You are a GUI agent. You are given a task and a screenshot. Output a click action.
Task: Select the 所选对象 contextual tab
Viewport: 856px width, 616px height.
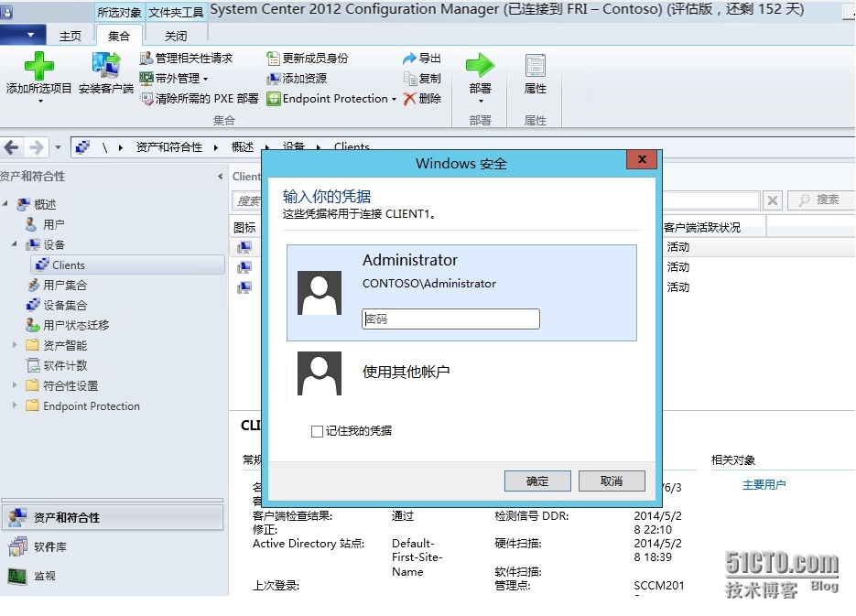[x=120, y=12]
